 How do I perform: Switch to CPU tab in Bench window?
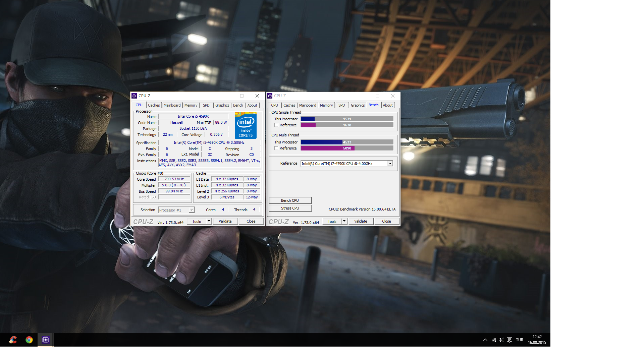[275, 105]
